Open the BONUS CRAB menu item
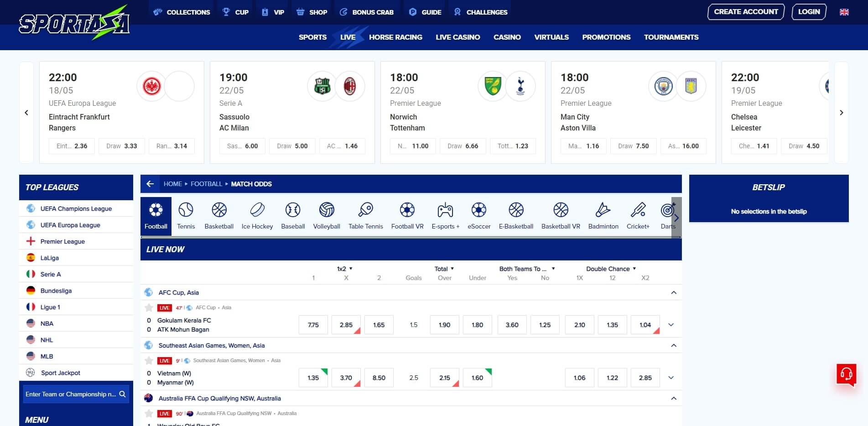868x426 pixels. pyautogui.click(x=367, y=12)
